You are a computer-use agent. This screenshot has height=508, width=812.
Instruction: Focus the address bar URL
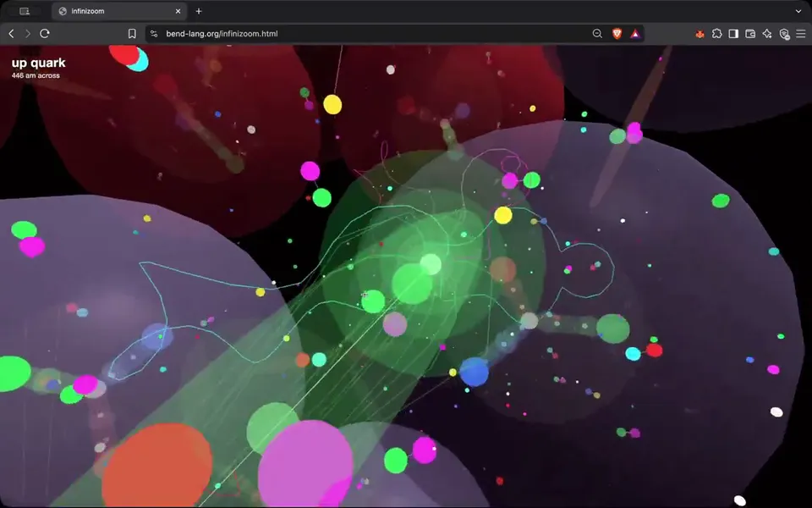222,34
